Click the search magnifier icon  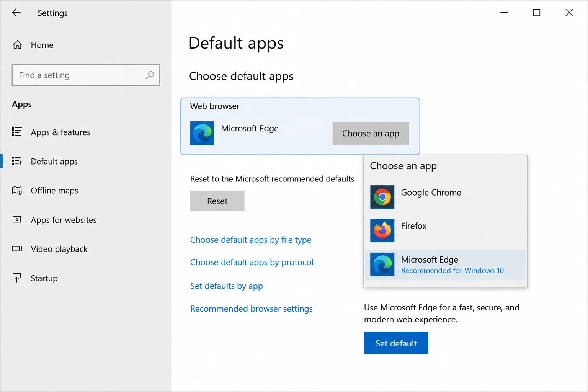coord(150,75)
